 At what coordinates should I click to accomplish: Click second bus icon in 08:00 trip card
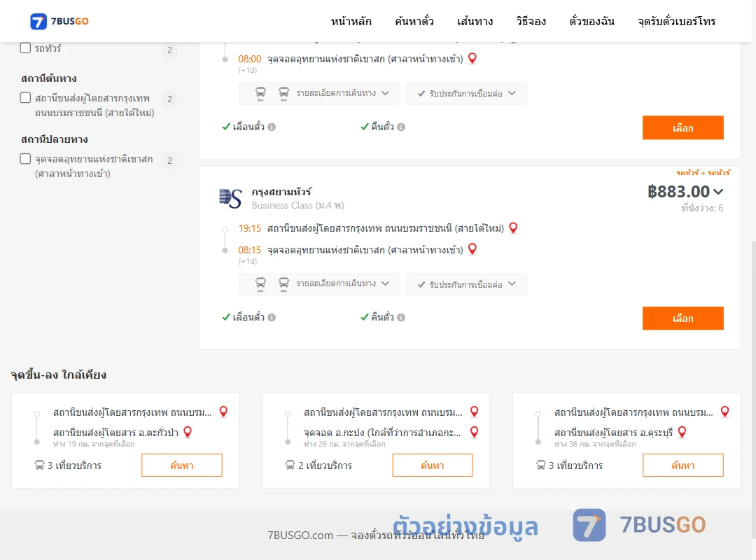pyautogui.click(x=284, y=93)
